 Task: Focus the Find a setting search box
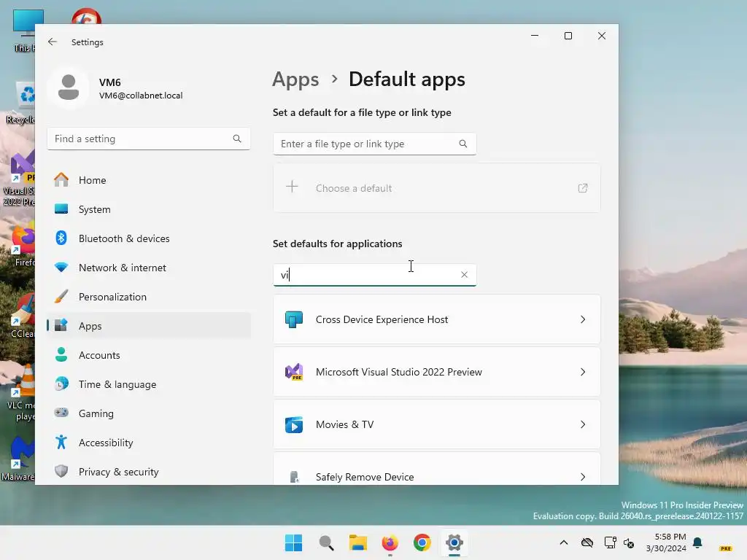click(x=149, y=139)
